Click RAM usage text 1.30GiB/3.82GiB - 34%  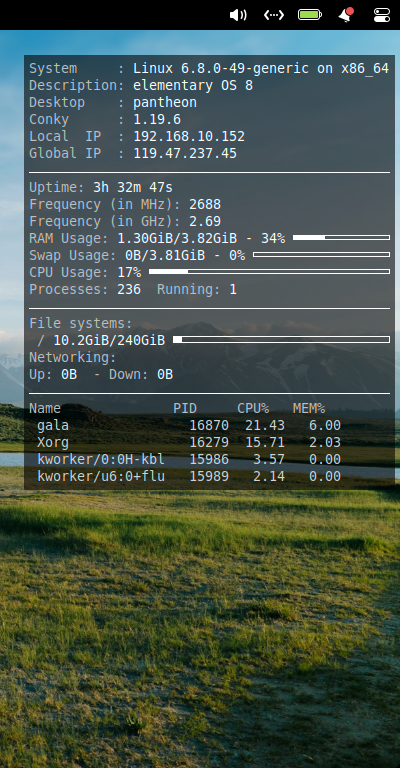201,239
